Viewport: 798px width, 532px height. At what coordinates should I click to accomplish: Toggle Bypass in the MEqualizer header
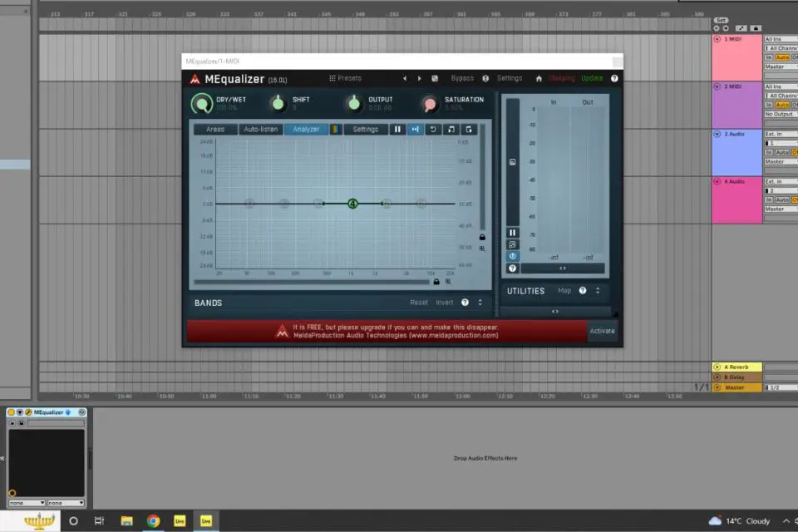(462, 78)
